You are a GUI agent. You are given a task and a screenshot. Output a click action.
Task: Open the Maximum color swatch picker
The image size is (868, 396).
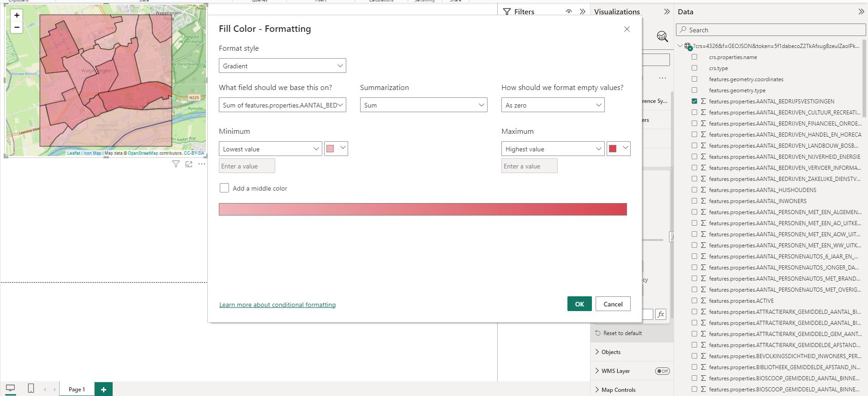[618, 149]
